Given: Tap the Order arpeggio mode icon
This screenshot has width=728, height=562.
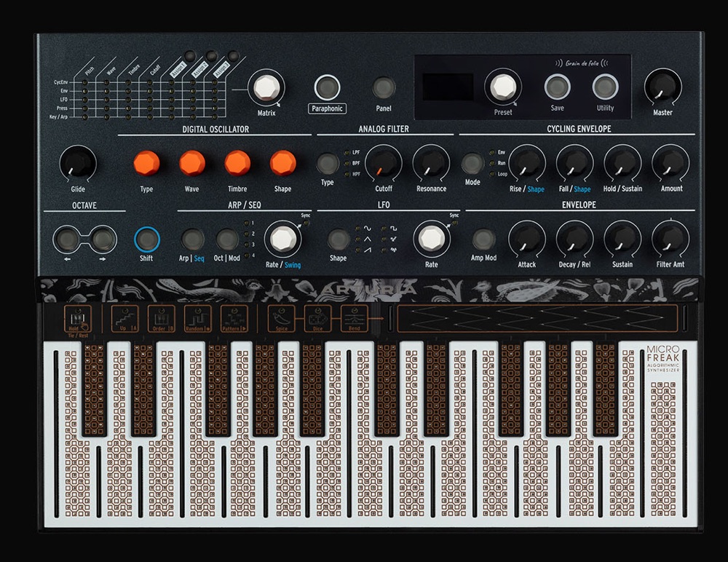Looking at the screenshot, I should point(161,319).
